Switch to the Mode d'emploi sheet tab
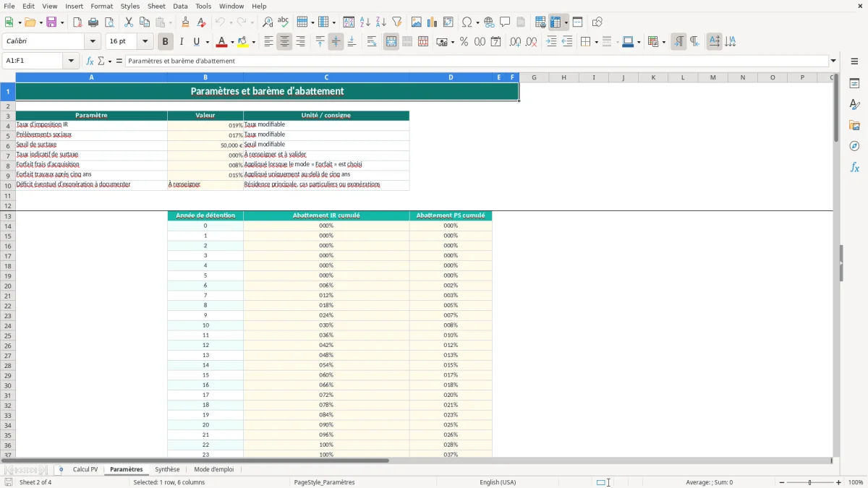The image size is (868, 488). click(x=214, y=470)
